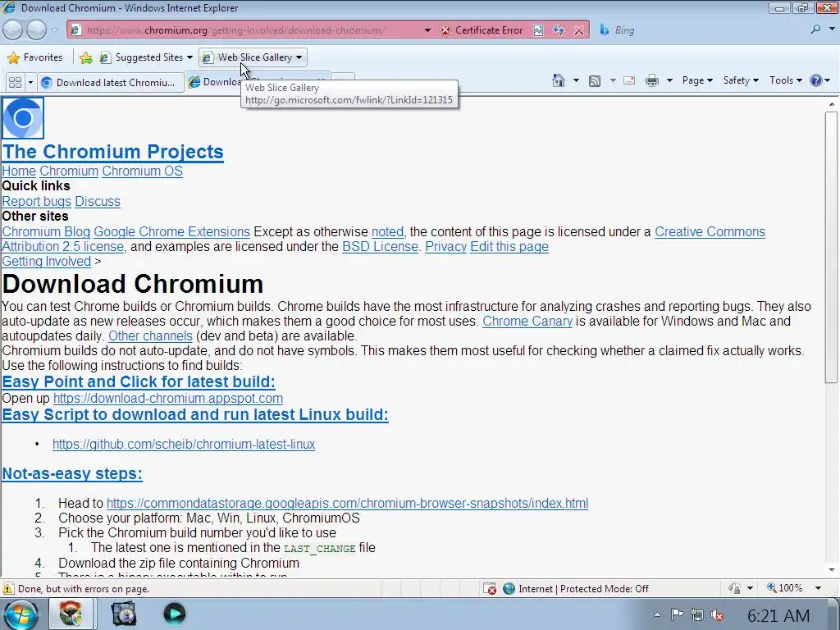Refresh the page using the refresh icon
The height and width of the screenshot is (630, 840).
[x=559, y=30]
